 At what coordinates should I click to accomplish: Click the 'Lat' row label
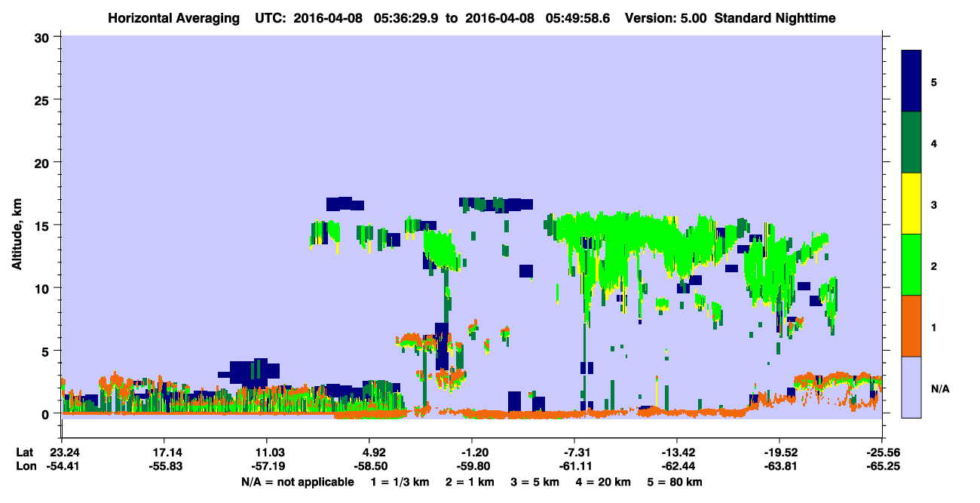coord(24,452)
